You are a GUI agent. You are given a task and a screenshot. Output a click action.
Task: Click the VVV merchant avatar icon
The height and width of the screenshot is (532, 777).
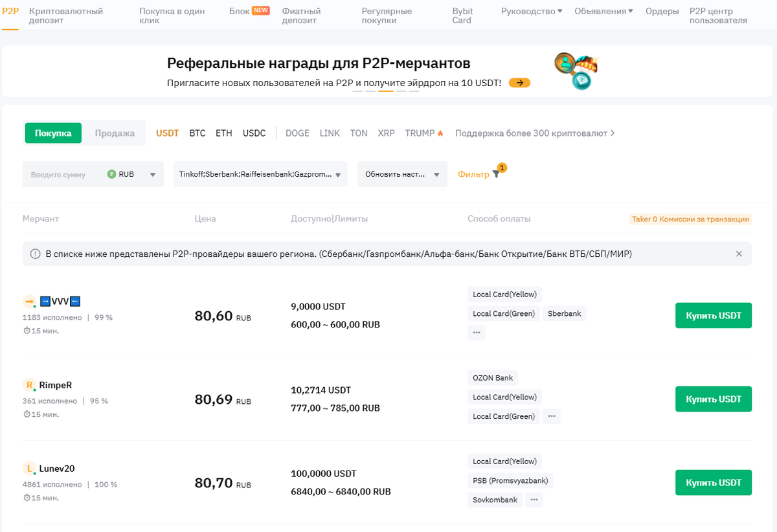30,301
